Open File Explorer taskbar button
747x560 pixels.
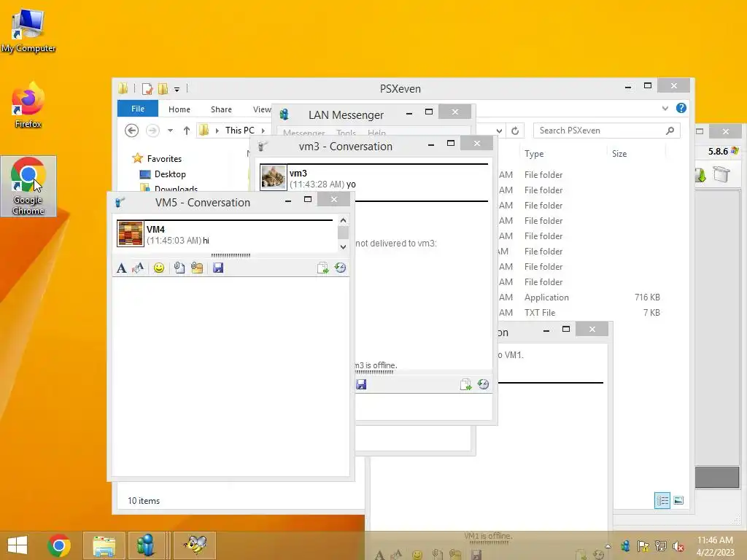(104, 545)
